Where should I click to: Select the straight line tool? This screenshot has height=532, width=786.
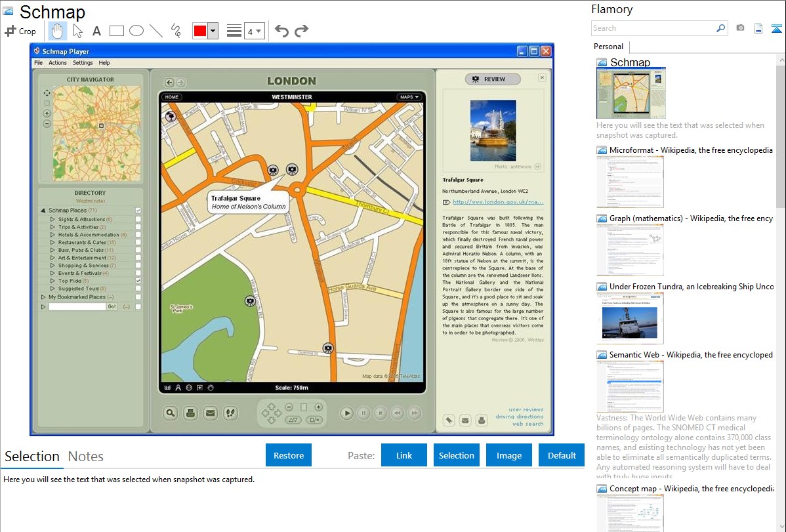coord(156,31)
